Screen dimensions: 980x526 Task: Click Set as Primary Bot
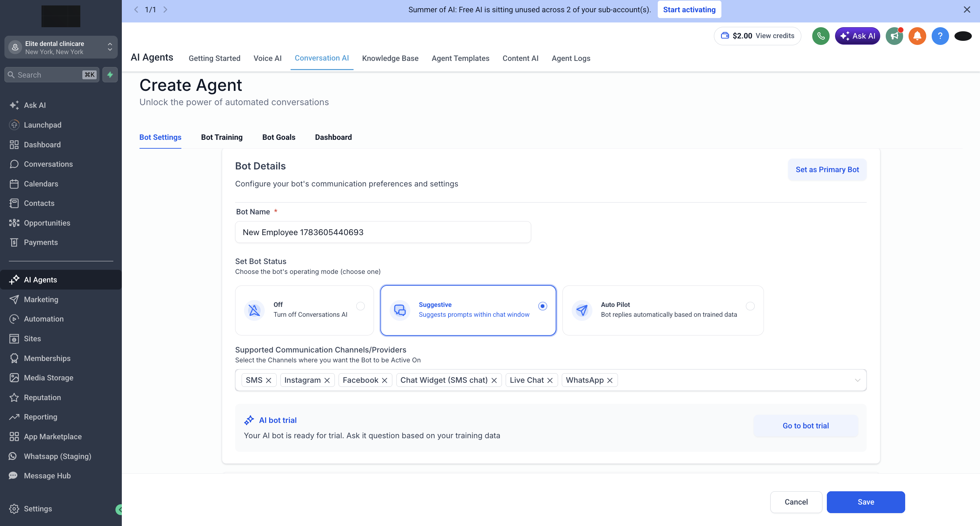click(827, 170)
